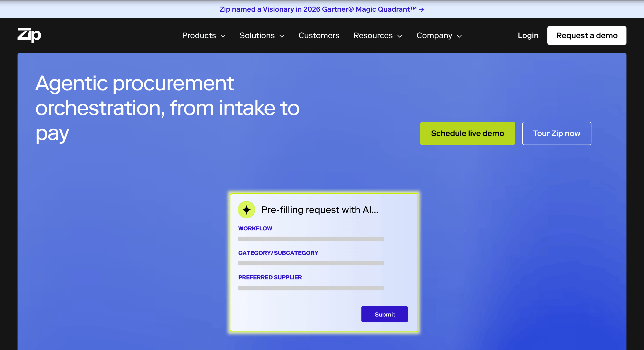Click the Request a demo button
This screenshot has height=350, width=644.
click(x=587, y=35)
